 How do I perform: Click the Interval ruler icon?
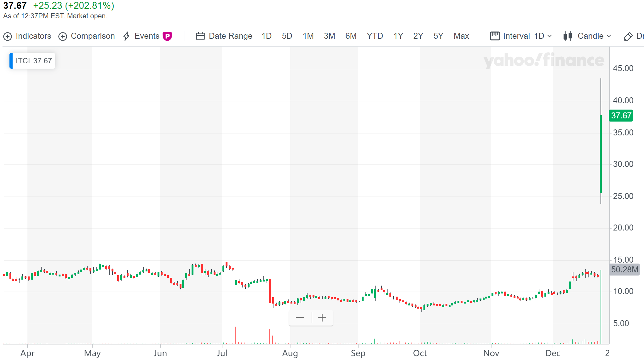pos(495,36)
